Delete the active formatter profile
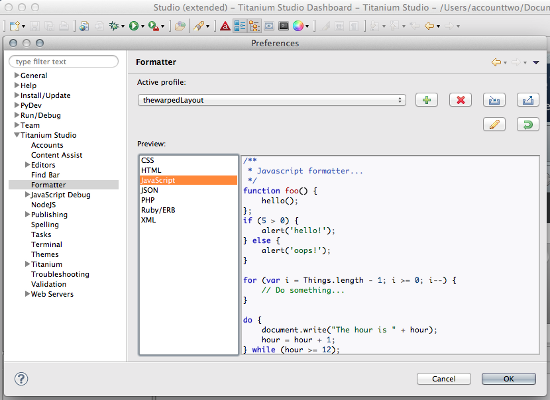Viewport: 550px width, 400px height. point(461,100)
